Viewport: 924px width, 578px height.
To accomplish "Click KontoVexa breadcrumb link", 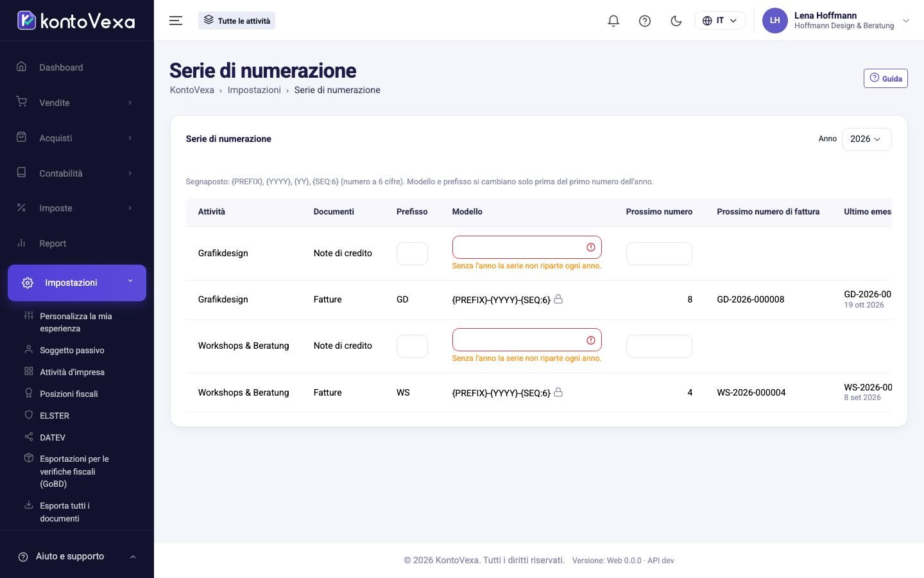I will click(x=192, y=90).
